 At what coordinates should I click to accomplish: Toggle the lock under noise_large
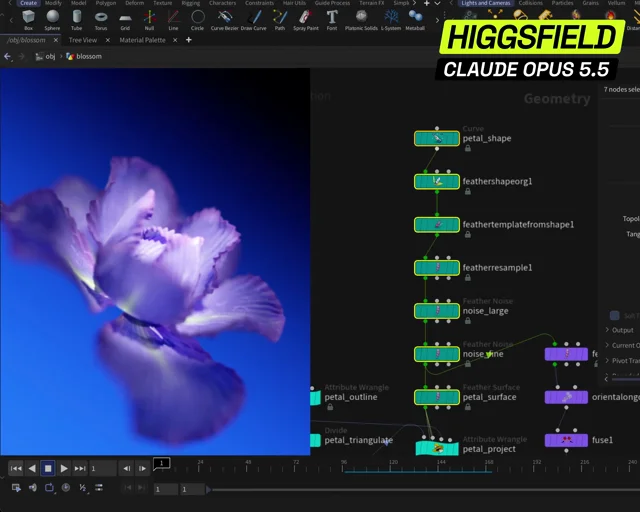coord(468,321)
